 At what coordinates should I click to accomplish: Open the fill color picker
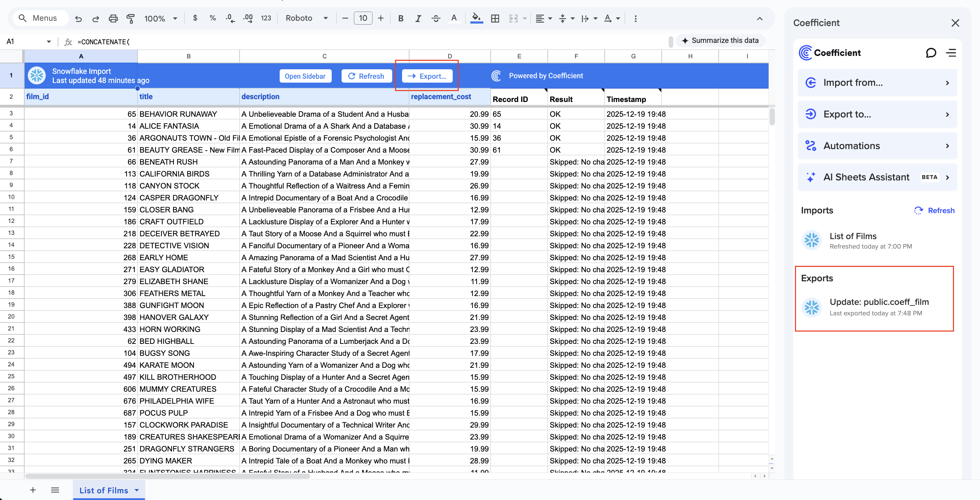[476, 18]
